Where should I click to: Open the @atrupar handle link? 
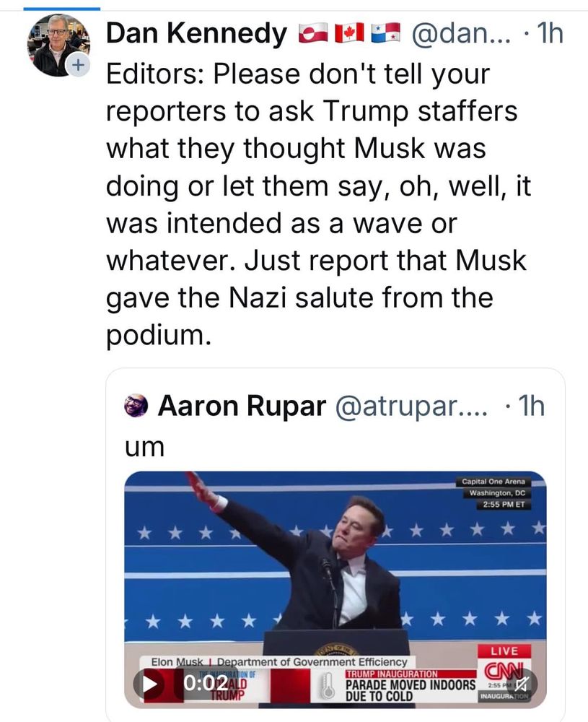(411, 406)
